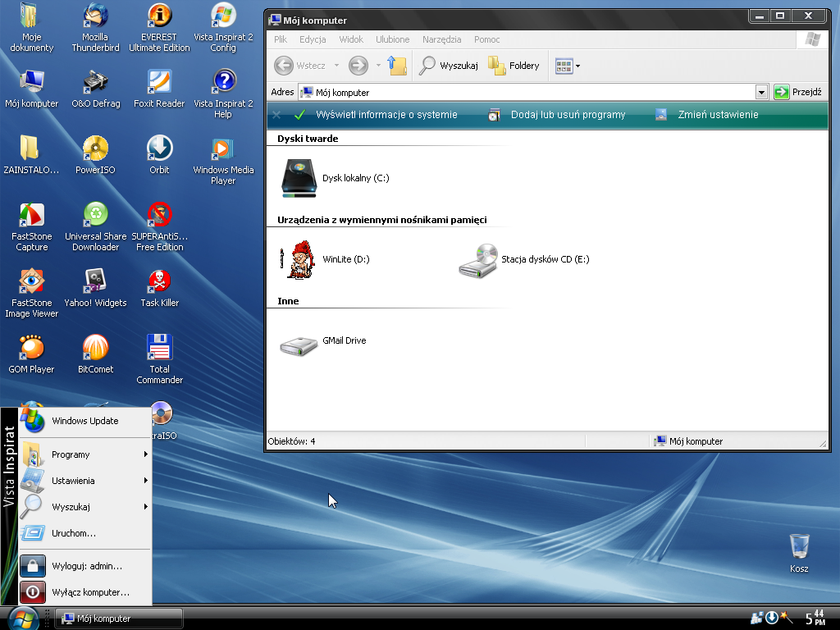Open Orbit downloader icon
This screenshot has height=630, width=840.
coord(159,155)
